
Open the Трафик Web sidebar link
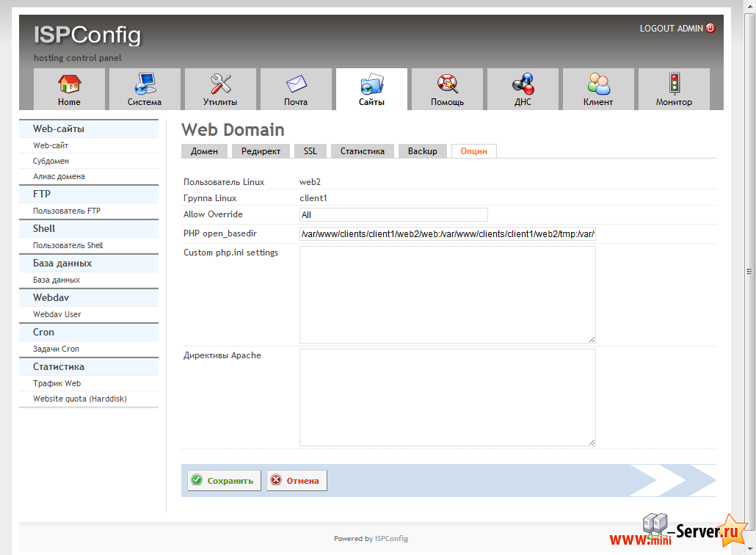57,383
